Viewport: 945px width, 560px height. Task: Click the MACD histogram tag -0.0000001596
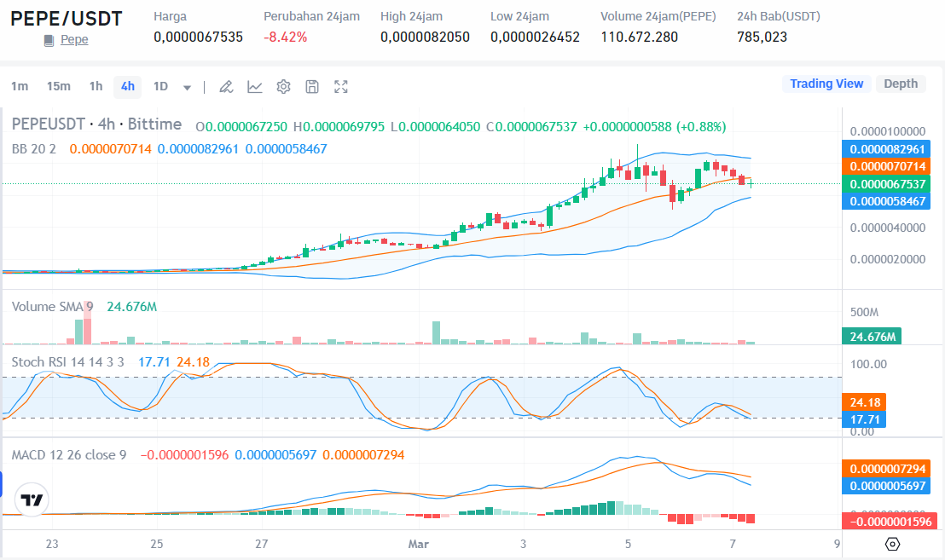890,522
